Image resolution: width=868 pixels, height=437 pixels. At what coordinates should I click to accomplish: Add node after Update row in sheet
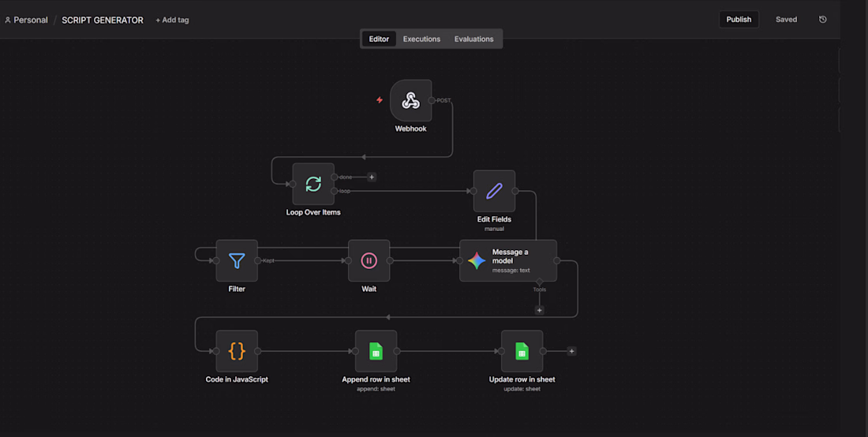(572, 351)
